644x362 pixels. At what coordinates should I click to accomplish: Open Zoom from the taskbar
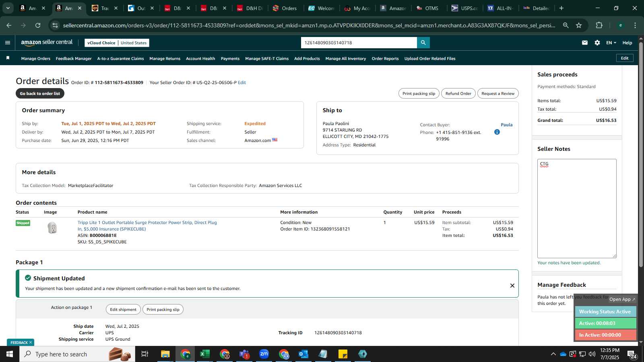(264, 354)
